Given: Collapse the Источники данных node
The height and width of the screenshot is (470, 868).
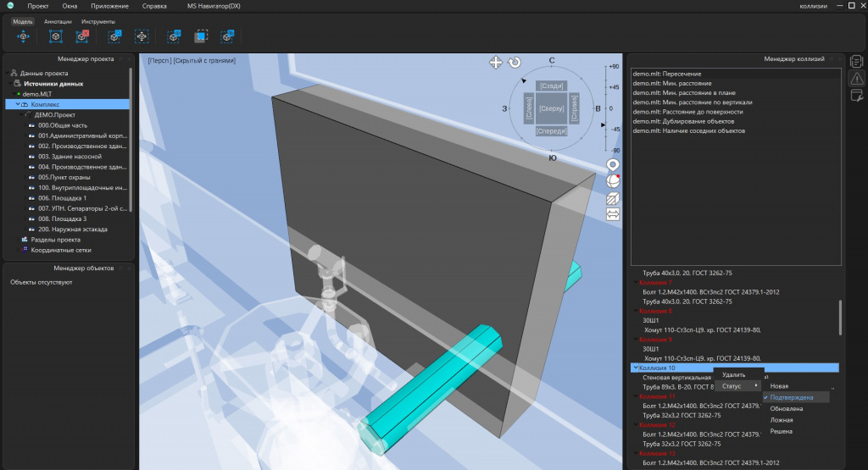Looking at the screenshot, I should point(10,84).
